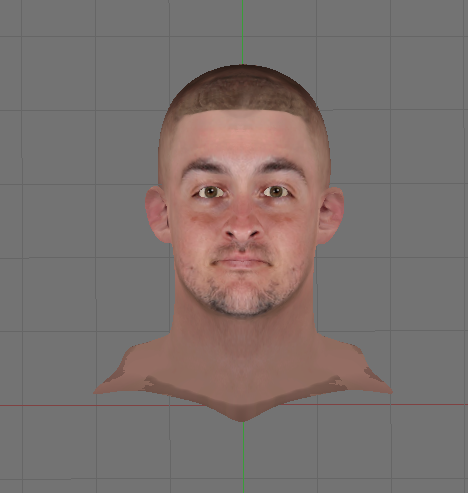The height and width of the screenshot is (493, 468).
Task: Click the head model's left-side eye
Action: tap(211, 192)
